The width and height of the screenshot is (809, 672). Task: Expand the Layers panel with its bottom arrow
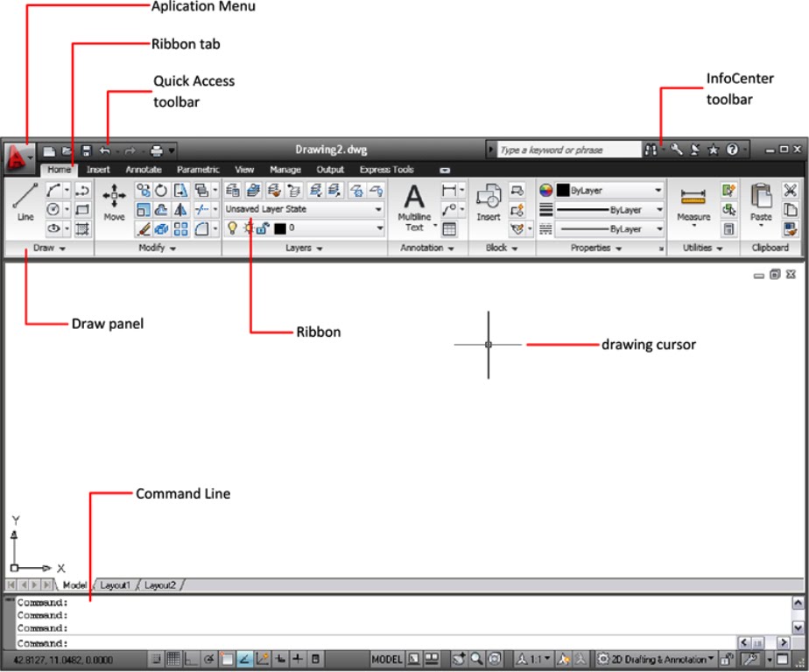tap(319, 248)
